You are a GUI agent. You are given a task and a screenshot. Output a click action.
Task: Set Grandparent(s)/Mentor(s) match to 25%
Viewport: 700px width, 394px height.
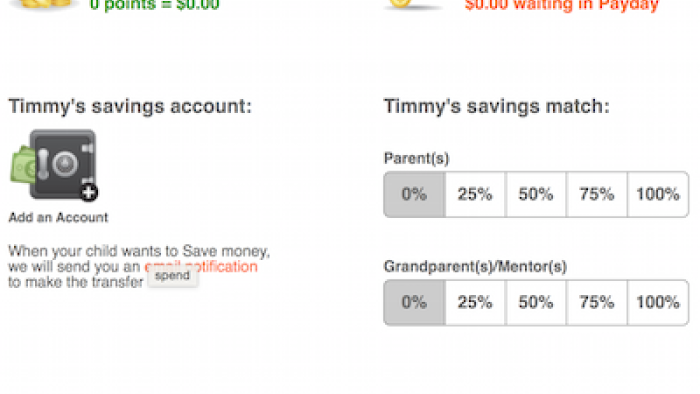click(x=475, y=303)
